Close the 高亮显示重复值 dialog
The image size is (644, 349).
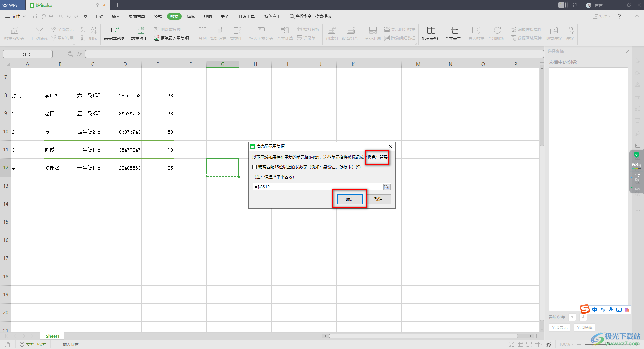[x=390, y=146]
